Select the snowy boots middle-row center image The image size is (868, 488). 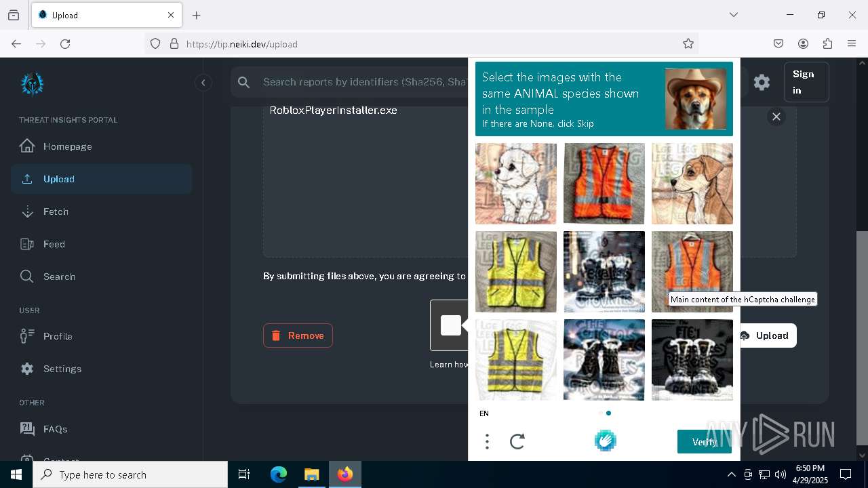(x=604, y=272)
